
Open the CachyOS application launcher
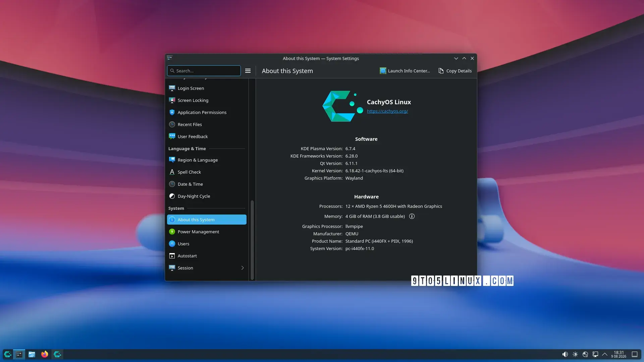coord(8,354)
